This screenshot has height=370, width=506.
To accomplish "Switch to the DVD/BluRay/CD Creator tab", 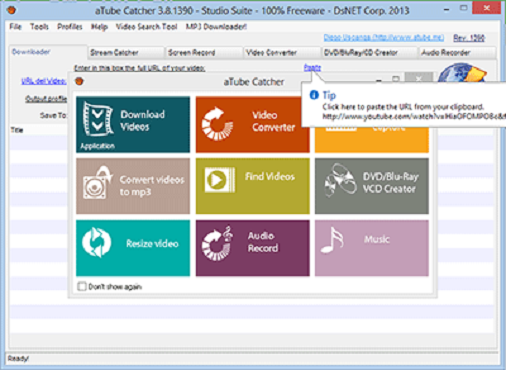I will [370, 52].
